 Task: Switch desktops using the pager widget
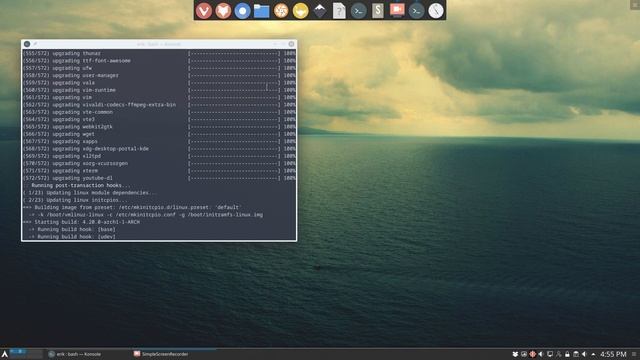point(26,354)
